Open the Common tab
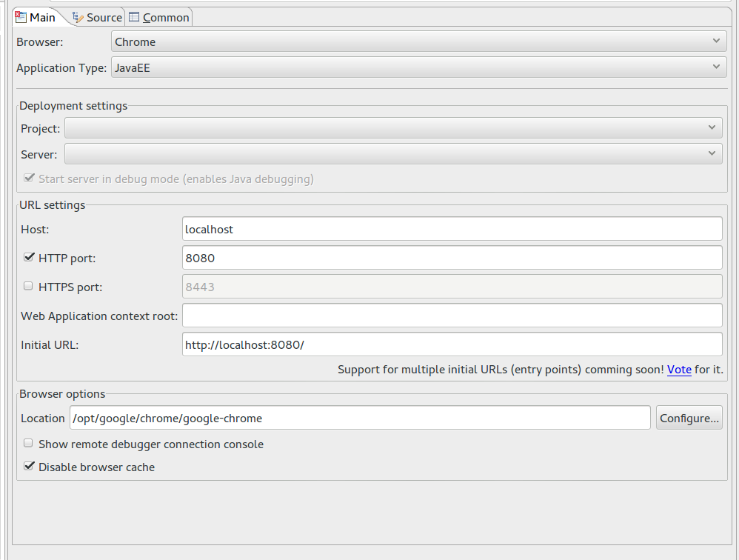This screenshot has height=560, width=739. point(158,18)
